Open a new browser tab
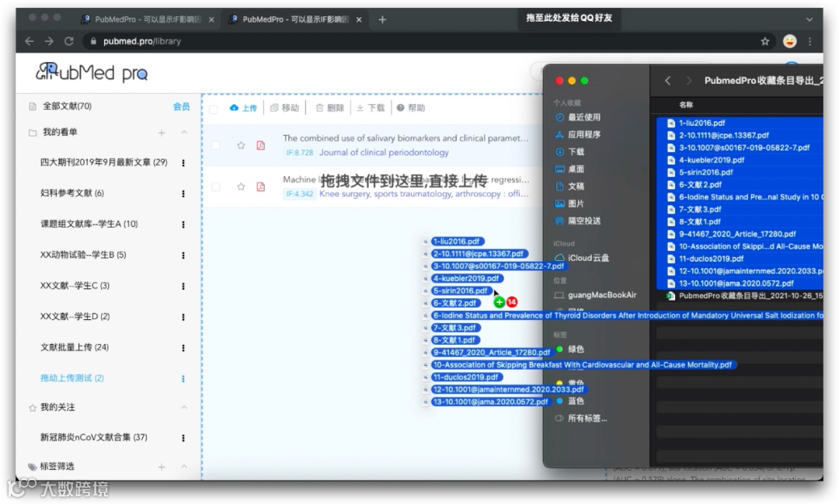This screenshot has width=839, height=504. (382, 19)
